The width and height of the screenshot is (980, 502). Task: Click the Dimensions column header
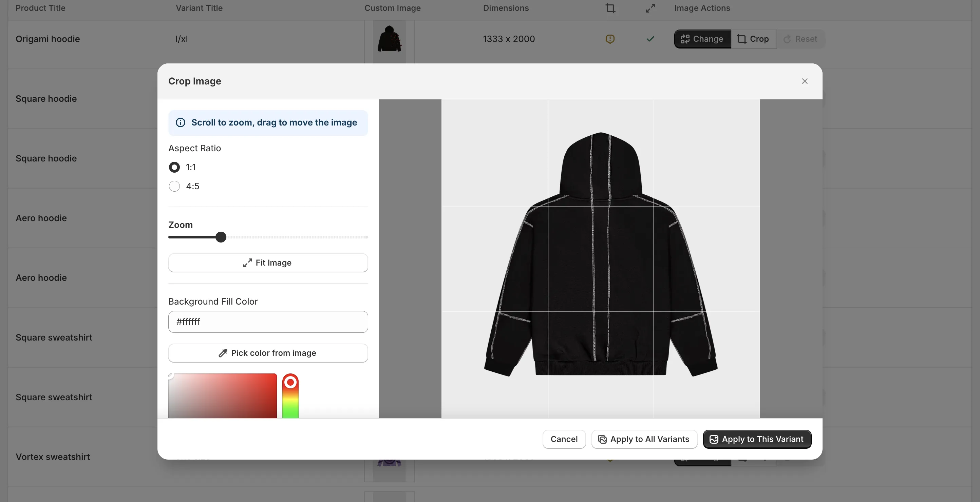(x=506, y=8)
